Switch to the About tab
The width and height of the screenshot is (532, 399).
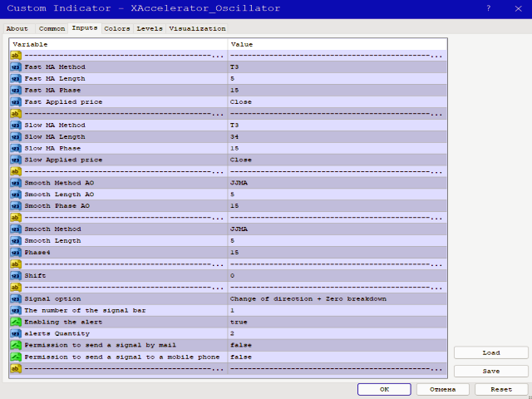click(x=17, y=29)
